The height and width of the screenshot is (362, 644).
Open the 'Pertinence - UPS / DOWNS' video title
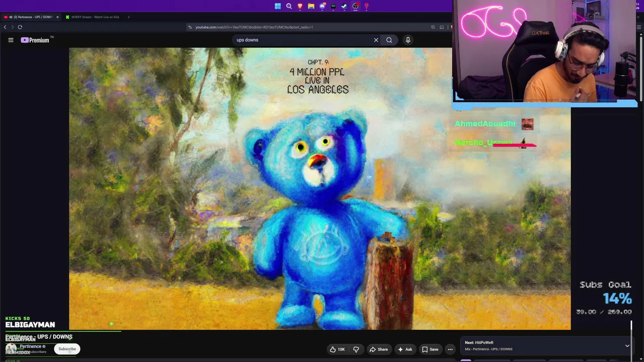coord(39,337)
